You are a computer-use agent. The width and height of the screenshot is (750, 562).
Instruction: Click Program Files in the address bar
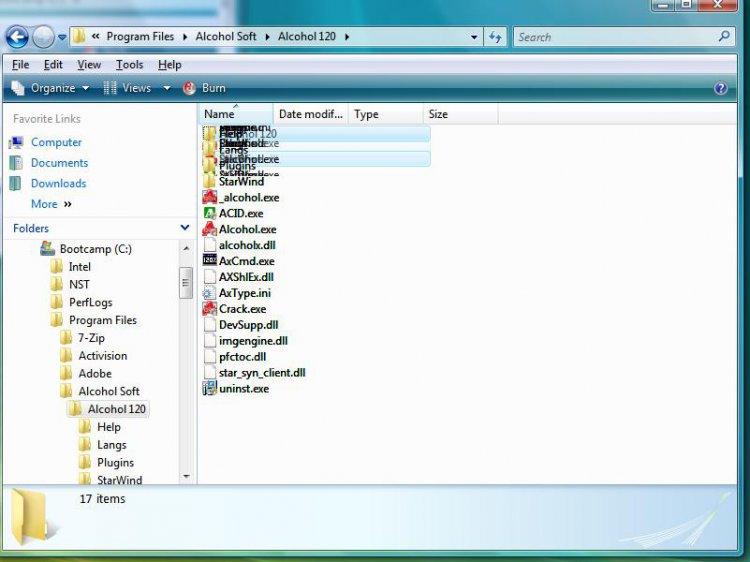(140, 36)
